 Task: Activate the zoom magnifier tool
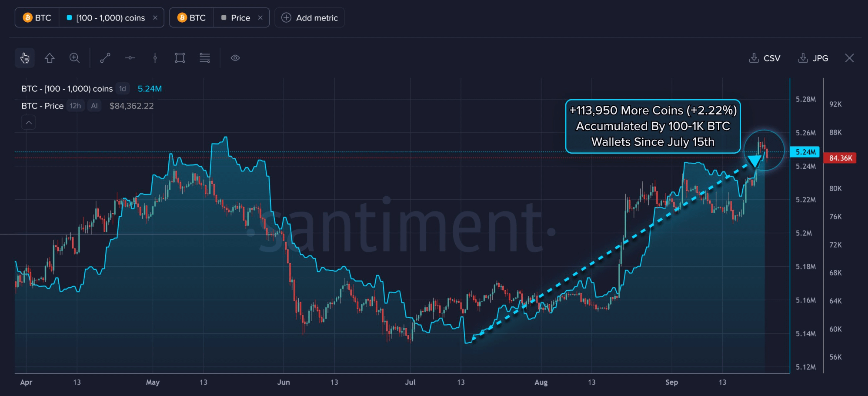pyautogui.click(x=74, y=58)
